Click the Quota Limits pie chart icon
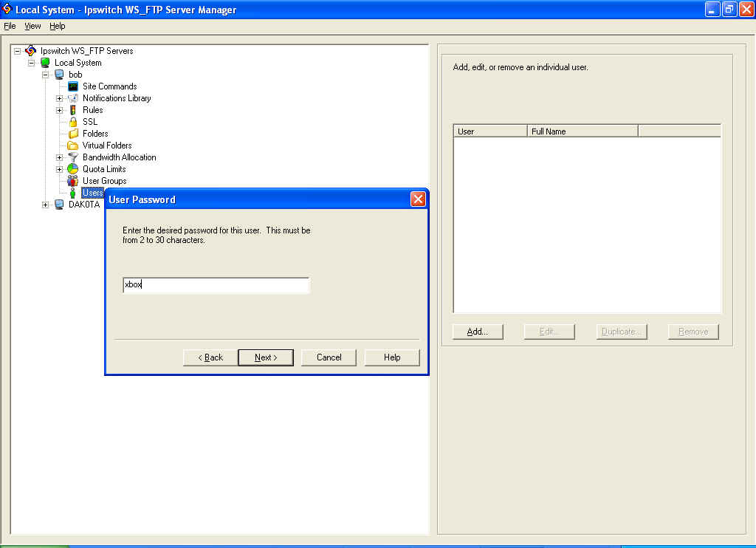The width and height of the screenshot is (756, 548). tap(73, 169)
